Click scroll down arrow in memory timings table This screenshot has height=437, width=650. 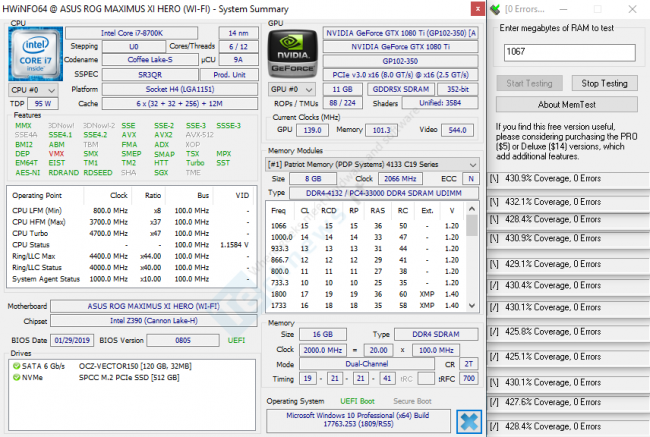[472, 306]
